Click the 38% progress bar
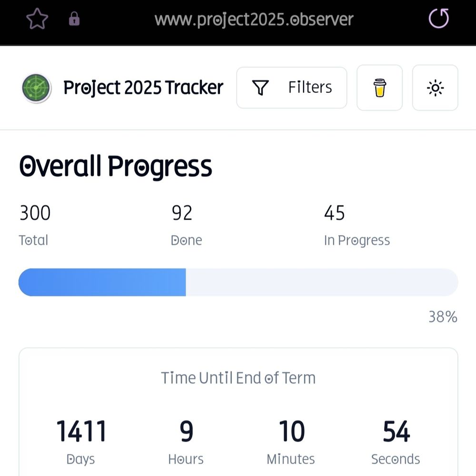The image size is (476, 476). pos(238,282)
